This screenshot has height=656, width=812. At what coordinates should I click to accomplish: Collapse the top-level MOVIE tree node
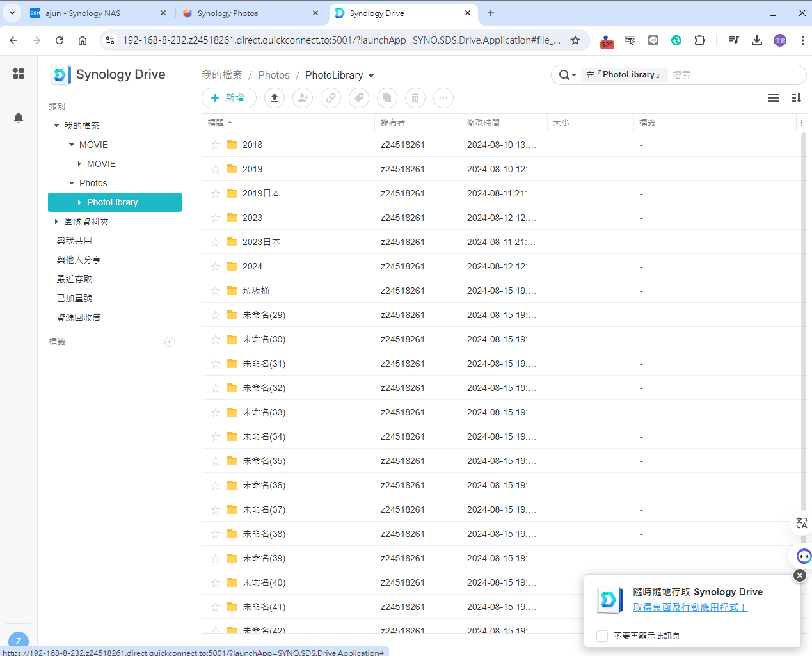coord(72,145)
